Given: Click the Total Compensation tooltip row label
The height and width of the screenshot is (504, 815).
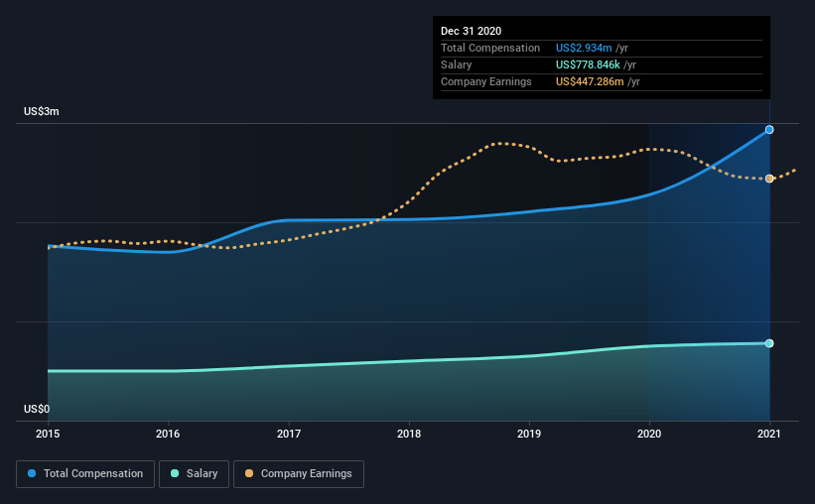Looking at the screenshot, I should 490,48.
